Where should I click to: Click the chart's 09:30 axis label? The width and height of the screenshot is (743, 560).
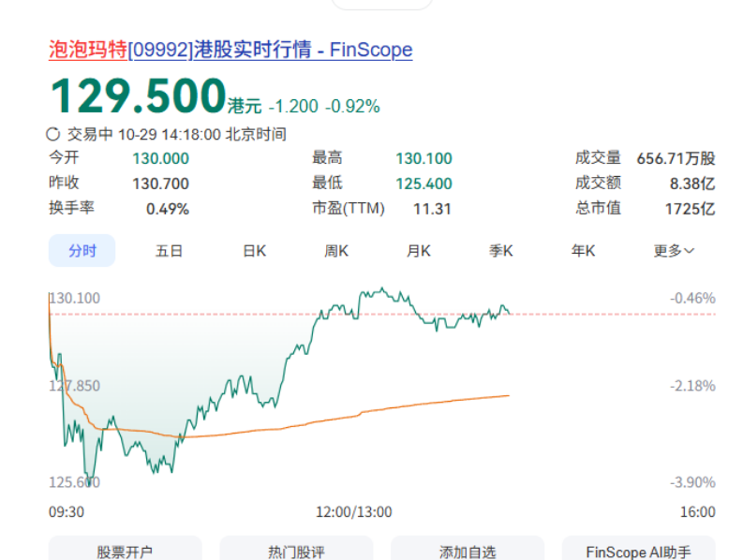pos(67,511)
